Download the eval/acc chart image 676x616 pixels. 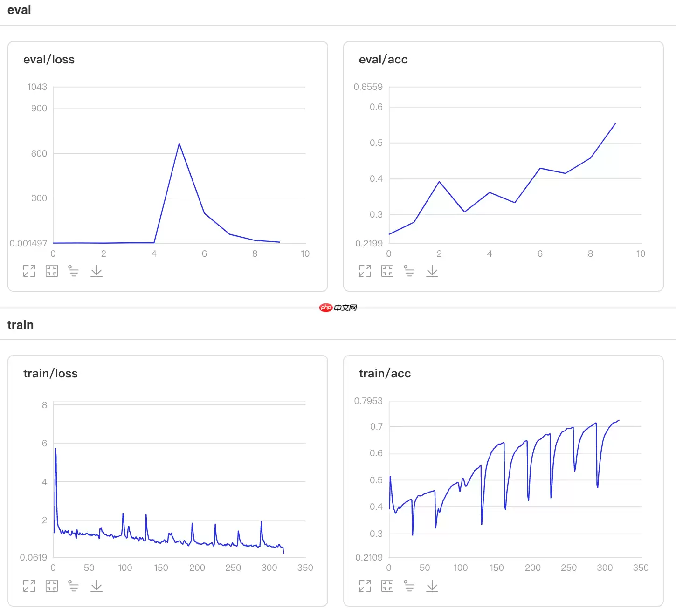coord(432,271)
